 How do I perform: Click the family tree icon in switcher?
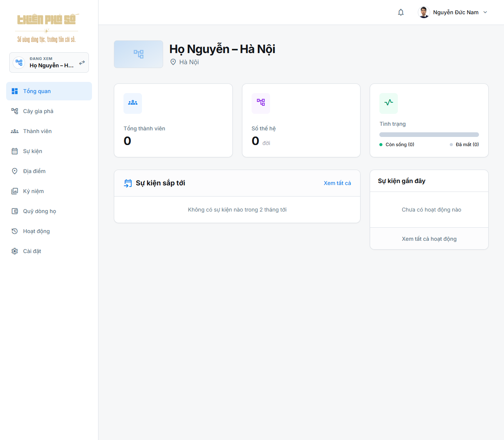coord(19,62)
